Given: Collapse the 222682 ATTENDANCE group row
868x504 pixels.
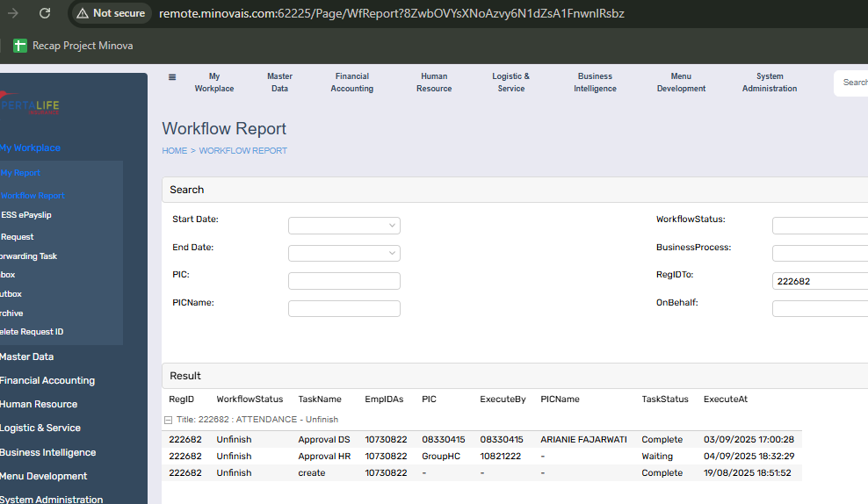Looking at the screenshot, I should (x=169, y=420).
